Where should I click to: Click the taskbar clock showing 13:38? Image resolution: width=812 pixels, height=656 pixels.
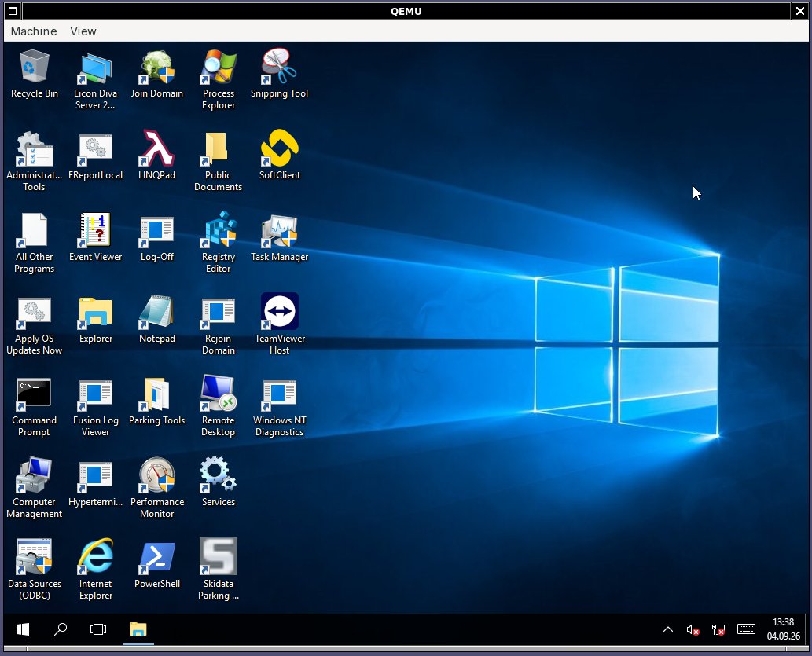click(783, 629)
